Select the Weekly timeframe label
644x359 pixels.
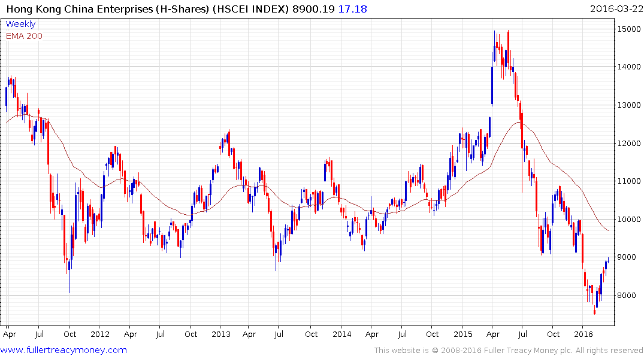[20, 25]
